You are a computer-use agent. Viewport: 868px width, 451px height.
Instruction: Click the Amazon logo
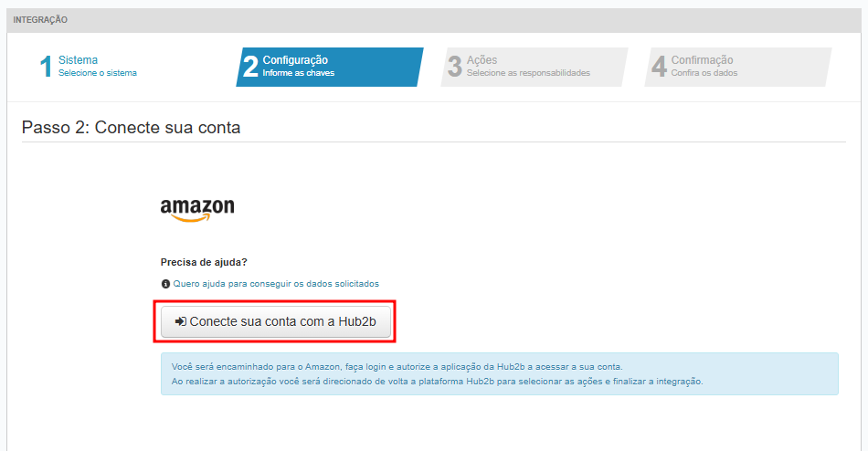point(197,210)
